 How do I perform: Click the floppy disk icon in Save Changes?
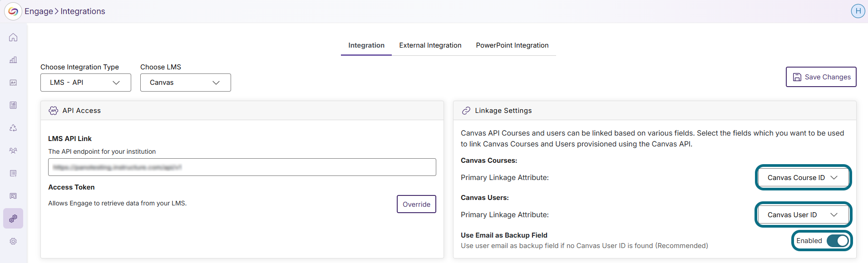797,77
